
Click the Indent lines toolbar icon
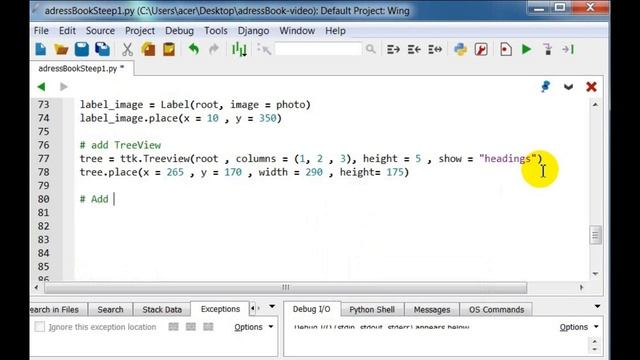pos(393,49)
